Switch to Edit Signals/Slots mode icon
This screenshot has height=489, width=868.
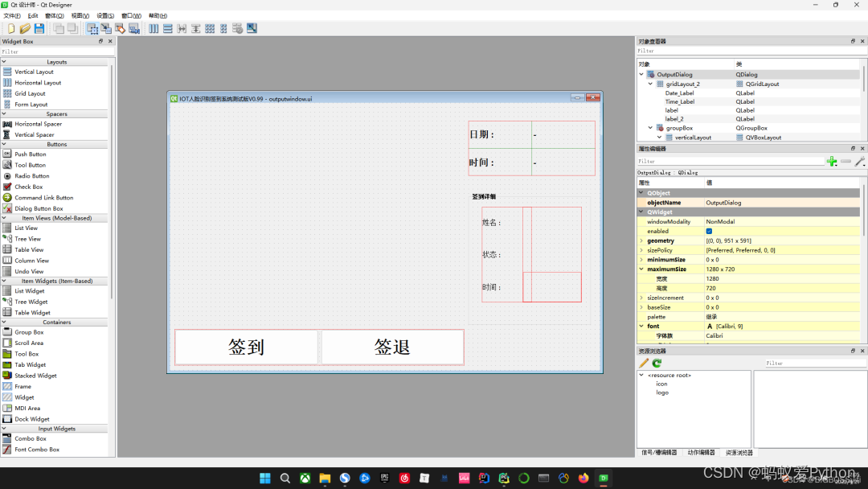106,28
